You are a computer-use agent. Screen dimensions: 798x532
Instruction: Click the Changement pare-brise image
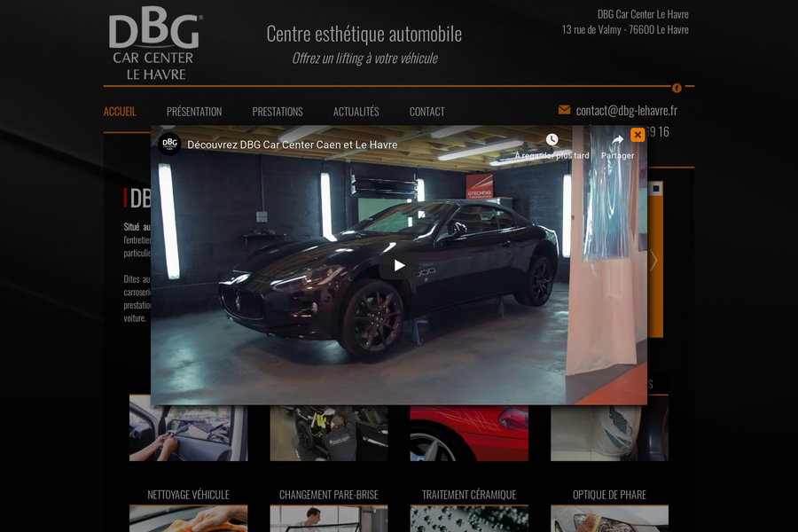pos(329,519)
